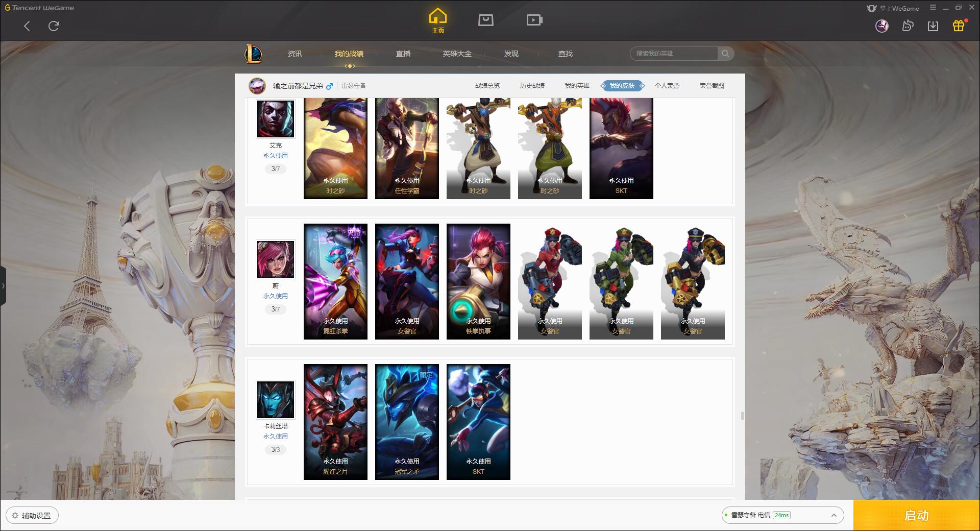Open the friends/share icon beside avatar

pyautogui.click(x=908, y=26)
